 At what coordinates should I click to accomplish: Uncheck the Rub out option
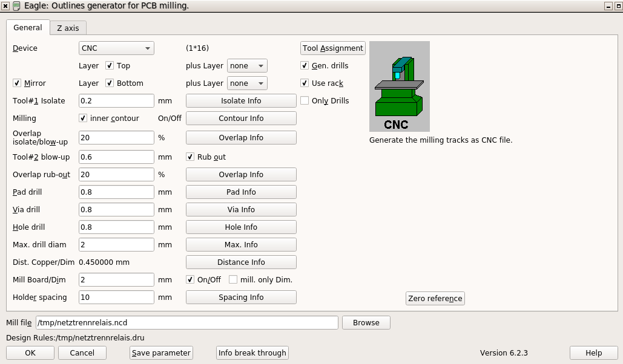pyautogui.click(x=191, y=157)
